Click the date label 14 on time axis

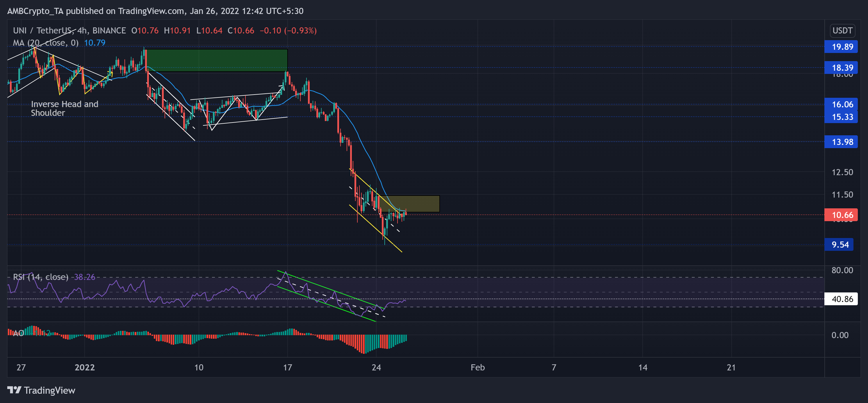[x=643, y=367]
